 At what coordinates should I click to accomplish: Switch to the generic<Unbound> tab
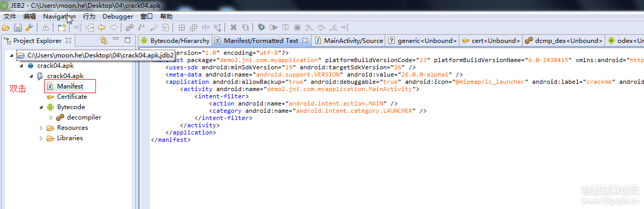[x=423, y=40]
